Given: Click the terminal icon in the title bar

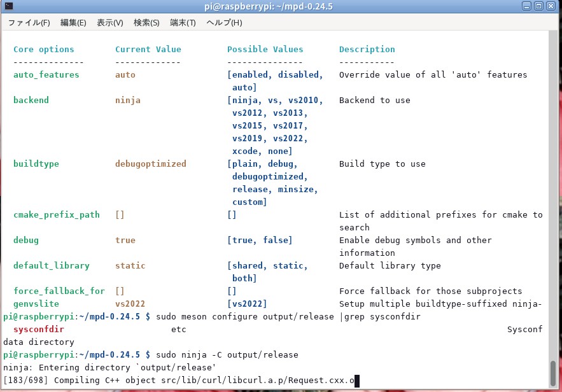Looking at the screenshot, I should tap(8, 6).
